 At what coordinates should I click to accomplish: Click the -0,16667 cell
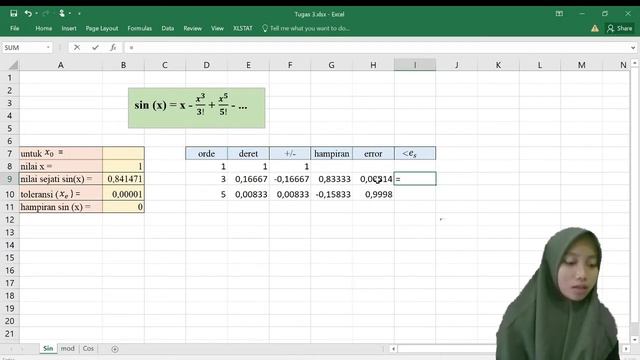point(290,179)
